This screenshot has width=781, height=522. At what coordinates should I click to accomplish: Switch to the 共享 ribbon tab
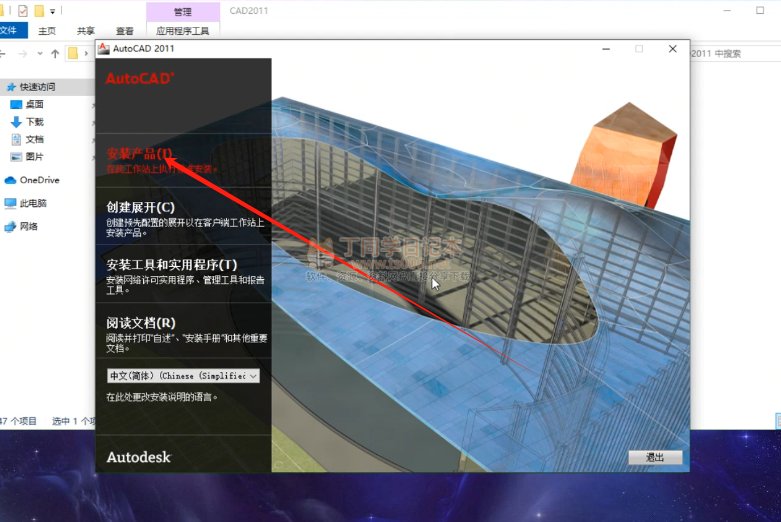[86, 31]
